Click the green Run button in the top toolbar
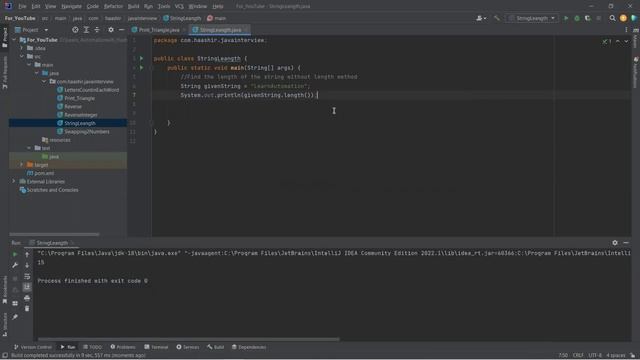 pyautogui.click(x=566, y=18)
